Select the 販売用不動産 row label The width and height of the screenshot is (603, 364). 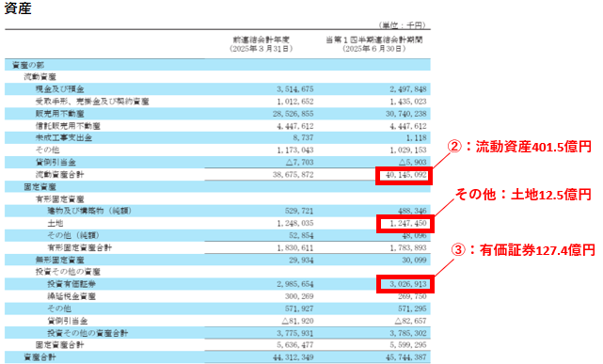pyautogui.click(x=59, y=114)
